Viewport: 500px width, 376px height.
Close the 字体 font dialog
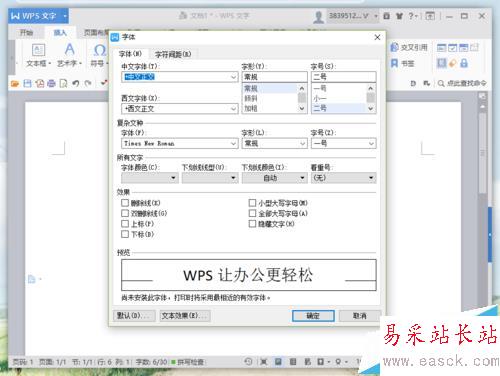click(x=377, y=37)
